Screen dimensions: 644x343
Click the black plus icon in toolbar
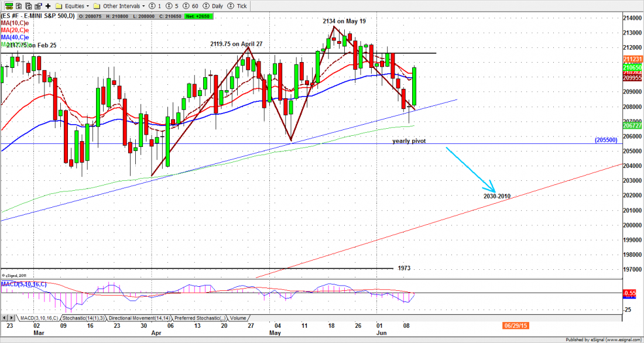48,5
